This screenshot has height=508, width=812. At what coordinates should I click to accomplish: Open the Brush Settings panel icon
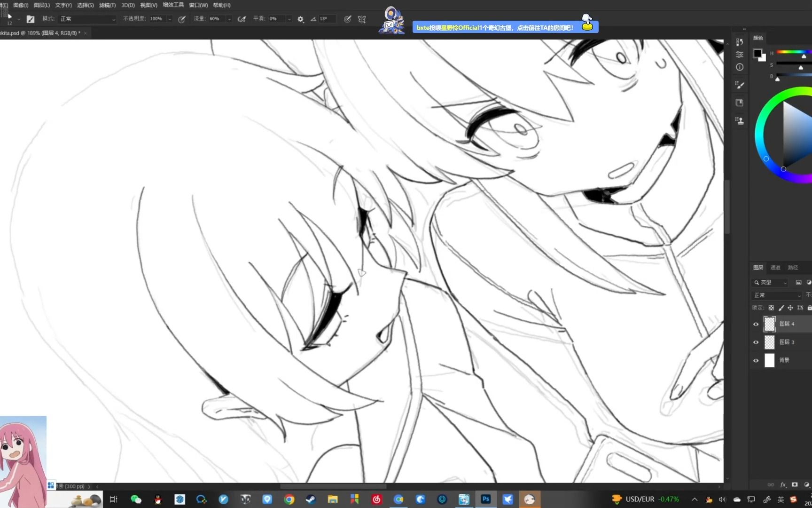740,85
